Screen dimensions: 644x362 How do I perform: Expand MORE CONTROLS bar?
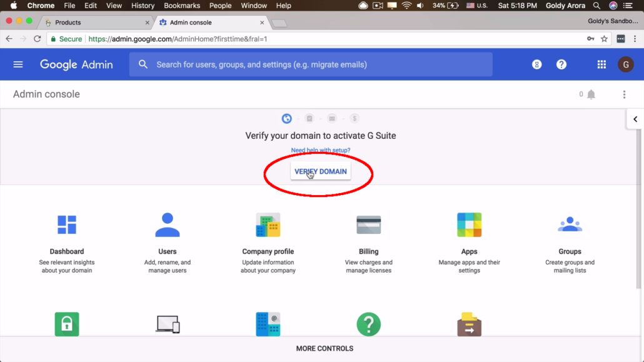(325, 348)
